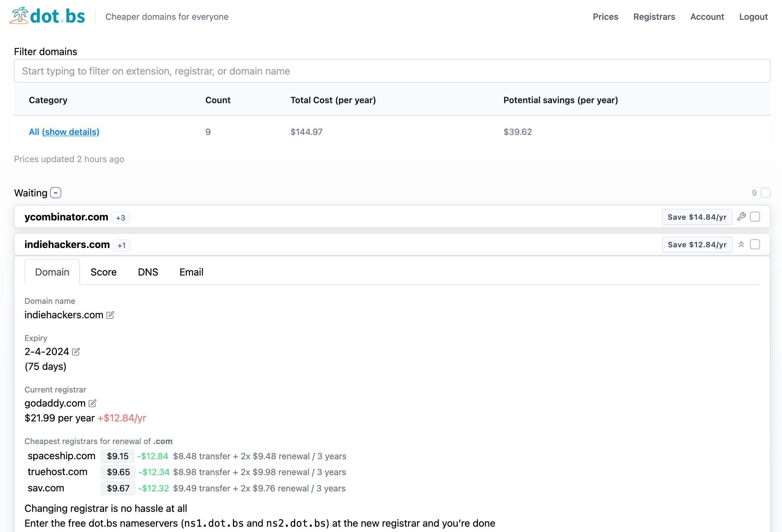Switch to the DNS tab
This screenshot has height=532, width=782.
coord(147,272)
